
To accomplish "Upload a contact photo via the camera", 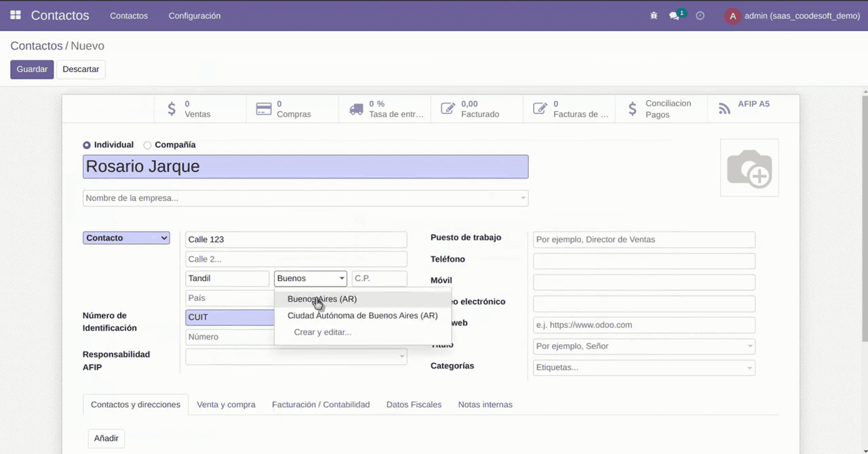I will click(x=749, y=168).
